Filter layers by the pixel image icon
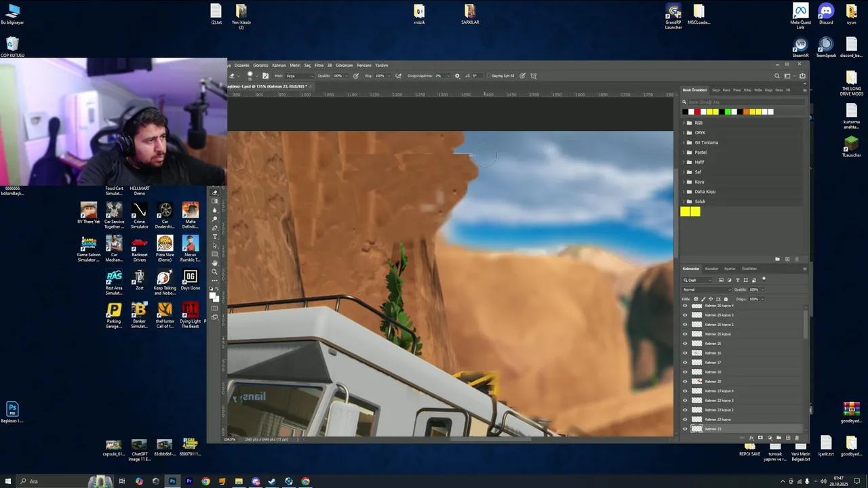The height and width of the screenshot is (488, 868). coord(721,280)
